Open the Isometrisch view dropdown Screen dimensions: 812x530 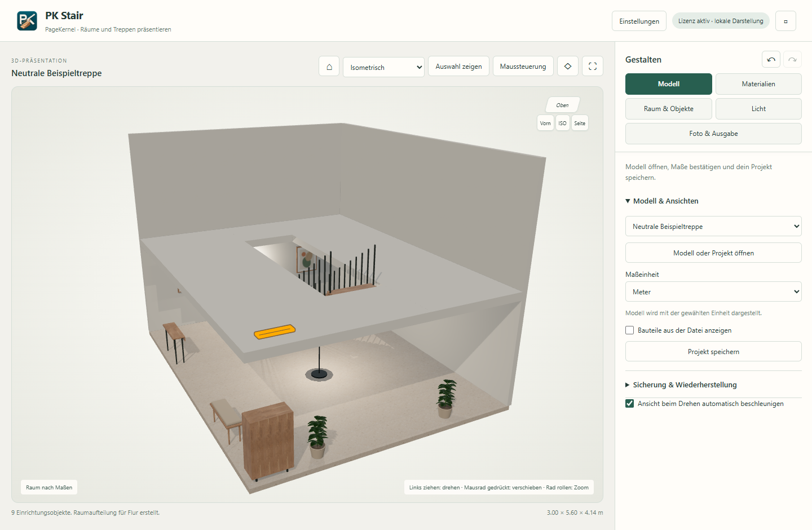(383, 67)
